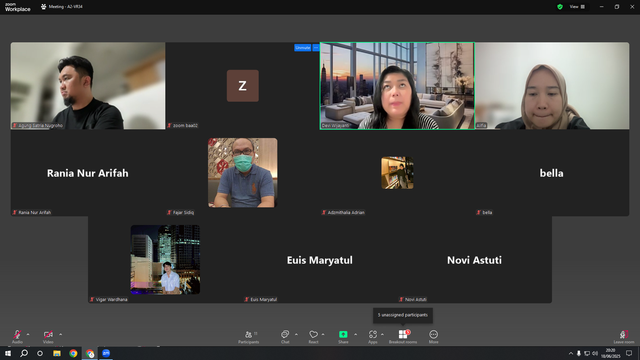Viewport: 640px width, 360px height.
Task: Expand the Share options arrow
Action: [x=356, y=334]
